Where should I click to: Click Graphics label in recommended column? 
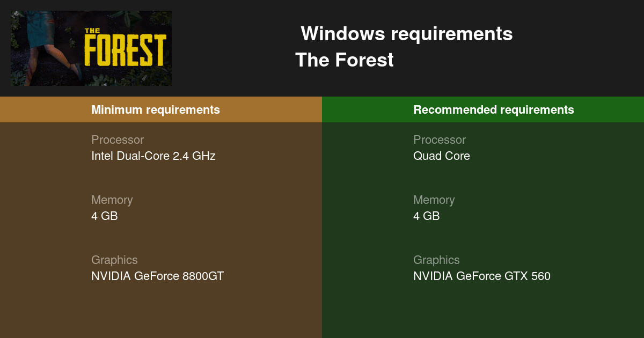(x=436, y=260)
